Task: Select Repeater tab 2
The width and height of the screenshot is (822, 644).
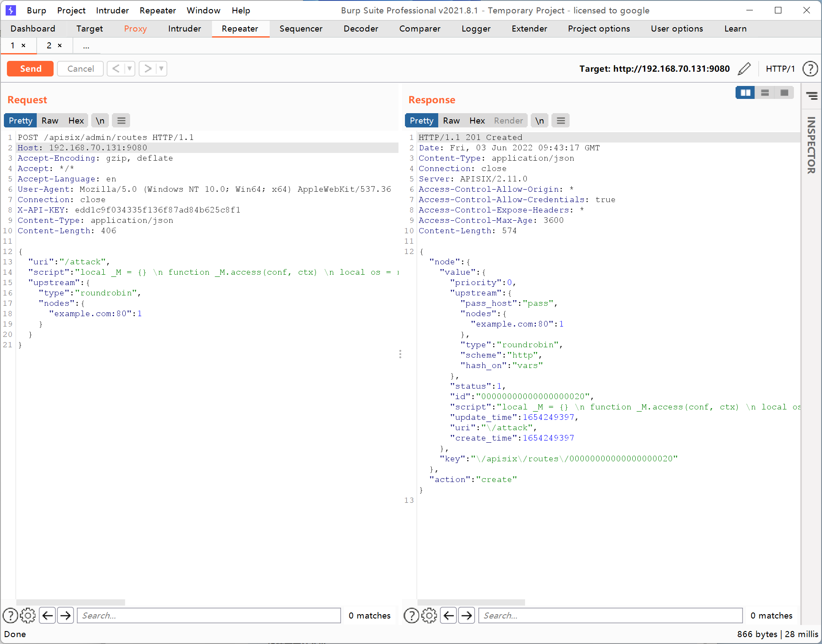Action: (x=49, y=45)
